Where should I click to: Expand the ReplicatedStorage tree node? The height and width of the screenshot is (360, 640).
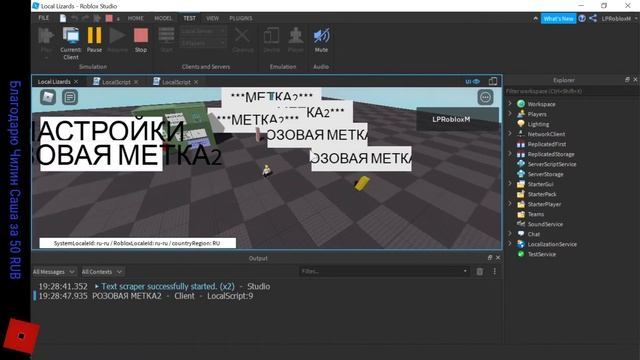tap(510, 154)
